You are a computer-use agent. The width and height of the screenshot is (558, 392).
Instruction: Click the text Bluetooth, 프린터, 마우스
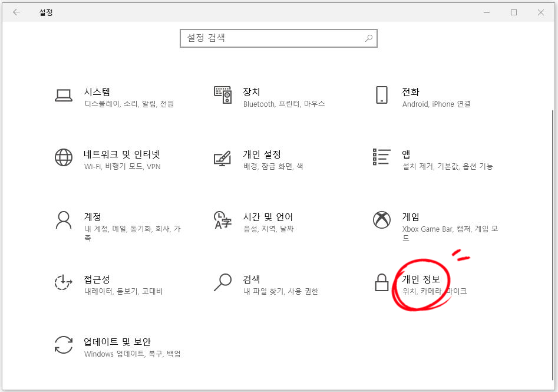[x=284, y=104]
